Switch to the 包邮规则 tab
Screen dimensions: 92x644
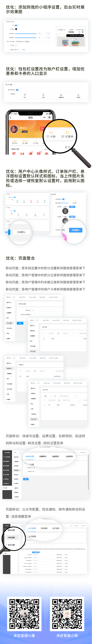[x=56, y=456]
